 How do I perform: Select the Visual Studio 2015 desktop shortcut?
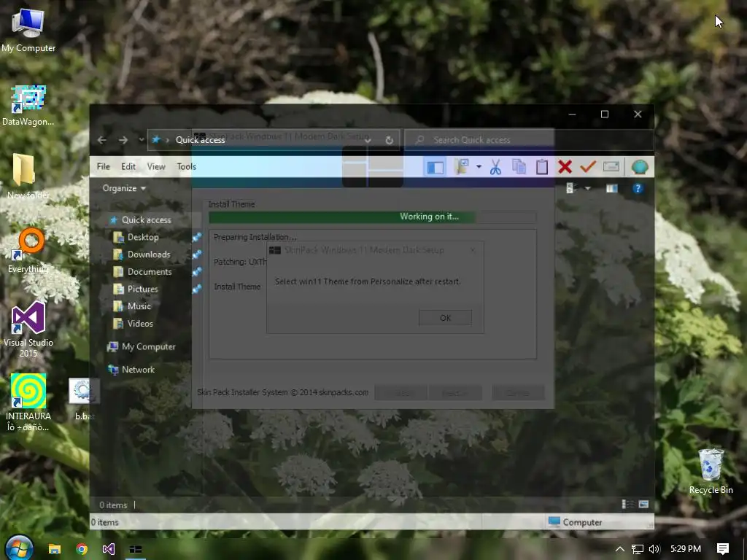28,329
